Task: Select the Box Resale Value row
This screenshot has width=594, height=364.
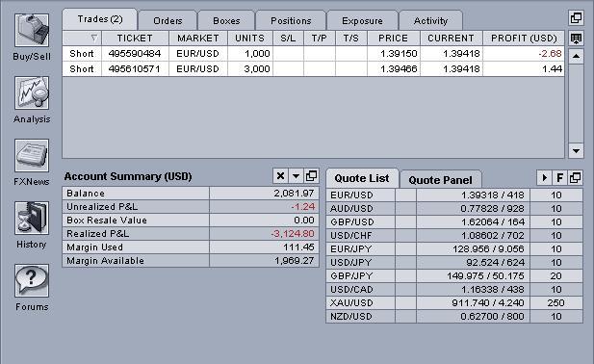Action: click(x=191, y=221)
